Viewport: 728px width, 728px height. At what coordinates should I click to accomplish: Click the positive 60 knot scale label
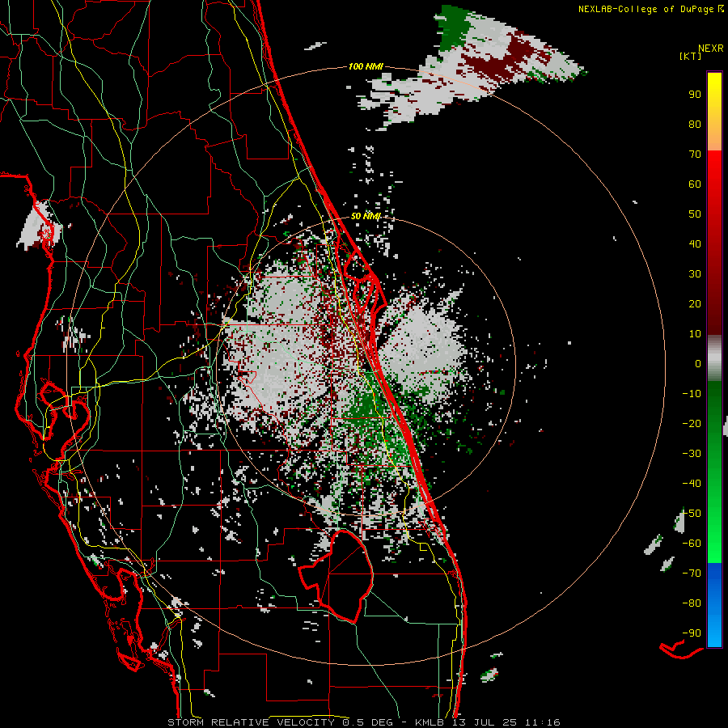coord(695,184)
